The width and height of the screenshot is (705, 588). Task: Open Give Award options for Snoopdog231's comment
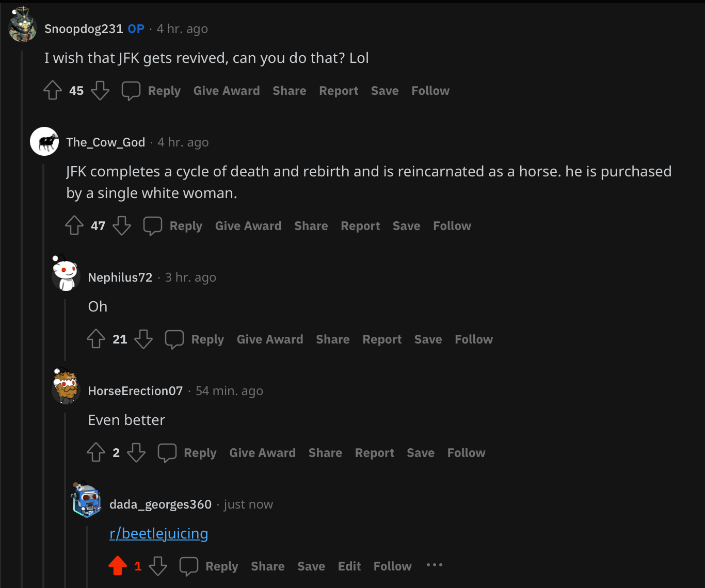click(227, 91)
